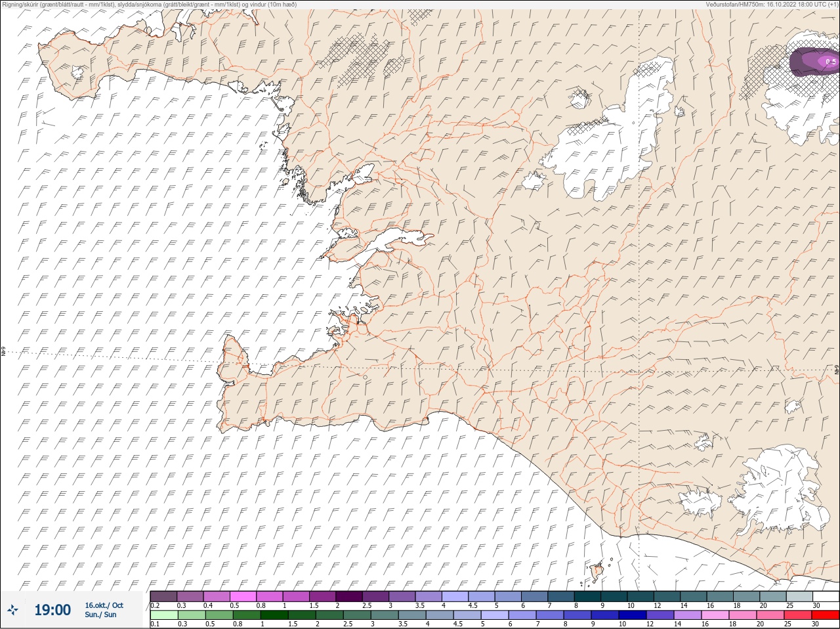Viewport: 840px width, 629px height.
Task: Select the navy blue 10 swatch, lower legend
Action: (x=633, y=615)
